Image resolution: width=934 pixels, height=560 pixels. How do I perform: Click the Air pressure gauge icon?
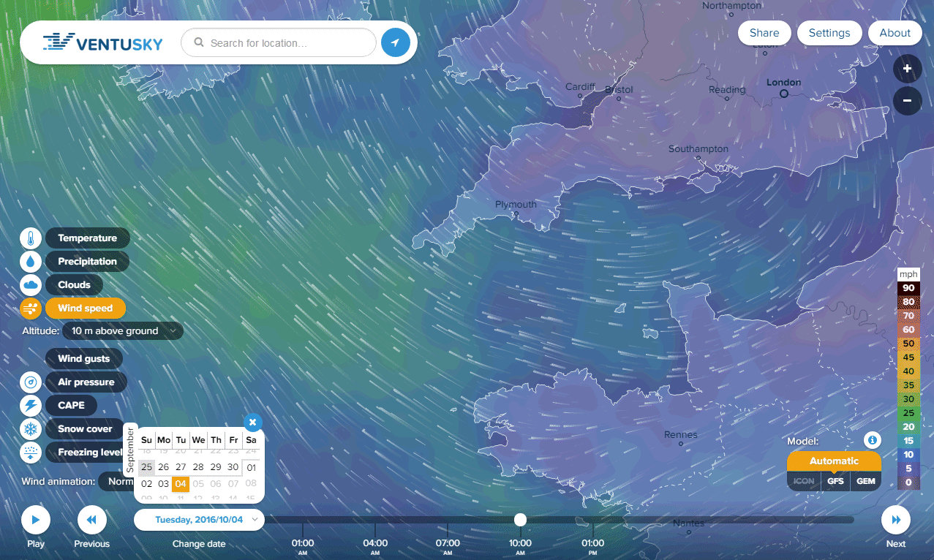(31, 382)
